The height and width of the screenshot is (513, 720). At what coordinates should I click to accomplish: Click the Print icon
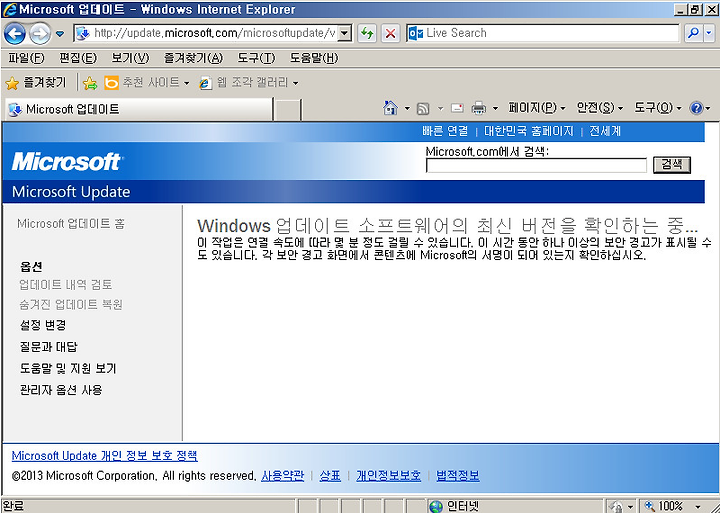(x=479, y=108)
